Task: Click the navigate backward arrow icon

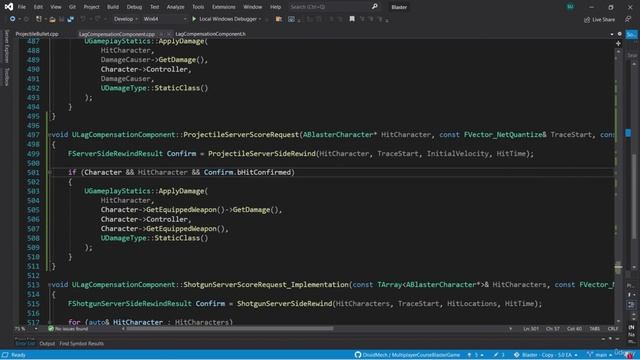Action: (12, 19)
